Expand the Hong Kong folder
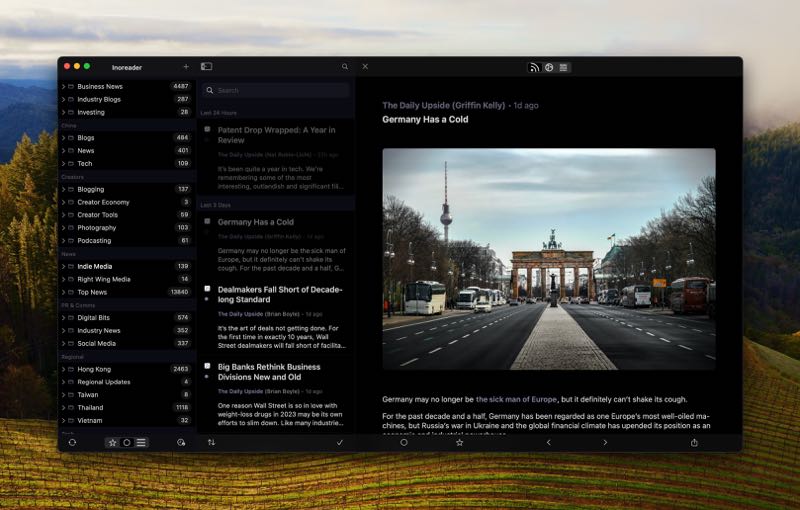Screen dimensions: 800x510 tap(63, 369)
